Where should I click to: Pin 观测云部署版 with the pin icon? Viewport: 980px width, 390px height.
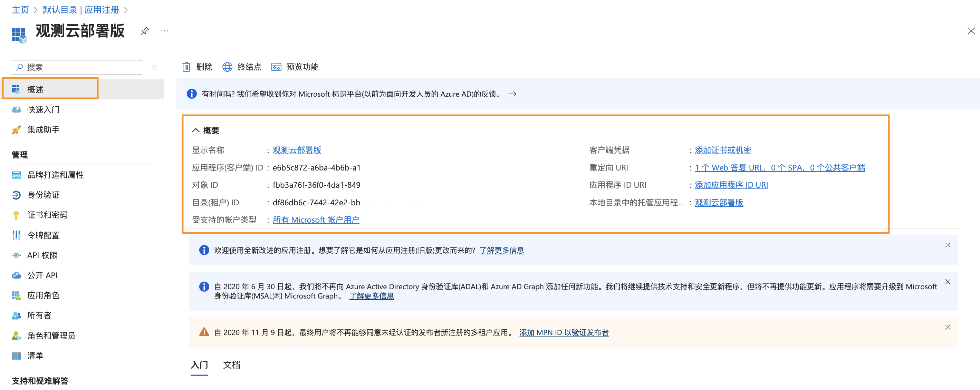tap(145, 31)
